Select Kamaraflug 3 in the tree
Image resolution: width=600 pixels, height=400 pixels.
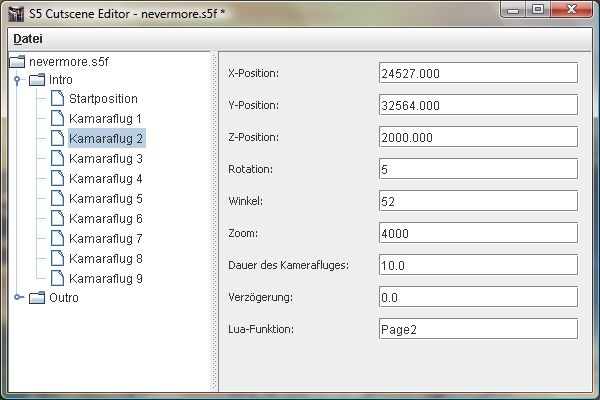tap(105, 159)
